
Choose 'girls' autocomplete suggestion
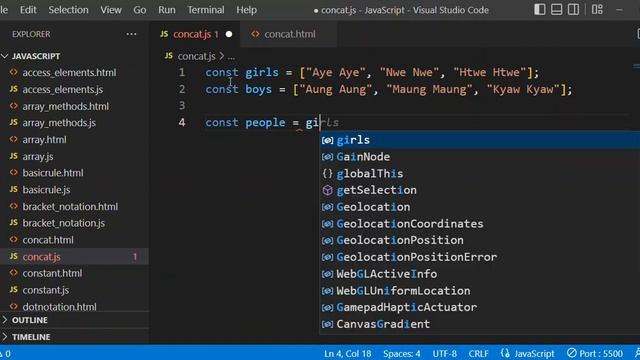(480, 140)
